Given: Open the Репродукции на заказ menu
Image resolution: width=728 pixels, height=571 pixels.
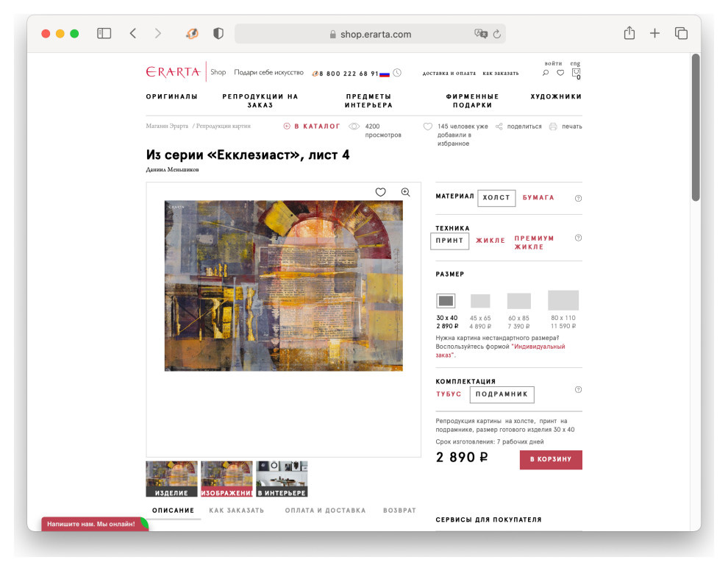Looking at the screenshot, I should point(260,101).
